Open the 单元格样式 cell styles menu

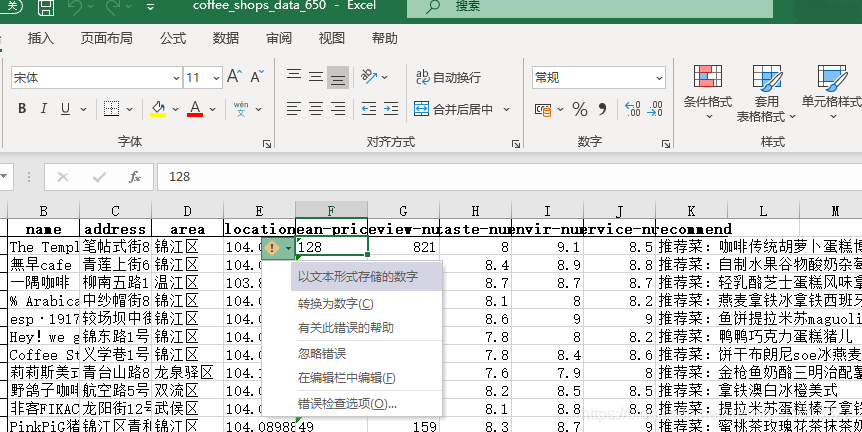tap(832, 93)
